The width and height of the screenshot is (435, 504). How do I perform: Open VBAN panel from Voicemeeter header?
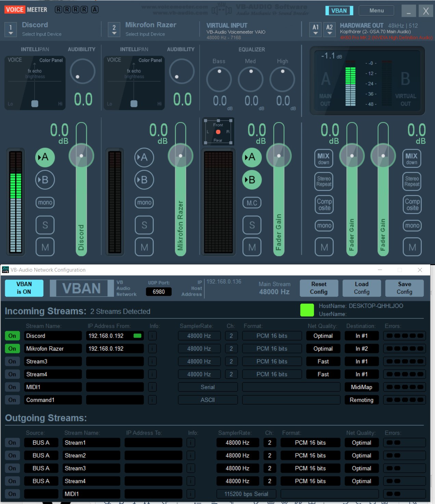339,11
